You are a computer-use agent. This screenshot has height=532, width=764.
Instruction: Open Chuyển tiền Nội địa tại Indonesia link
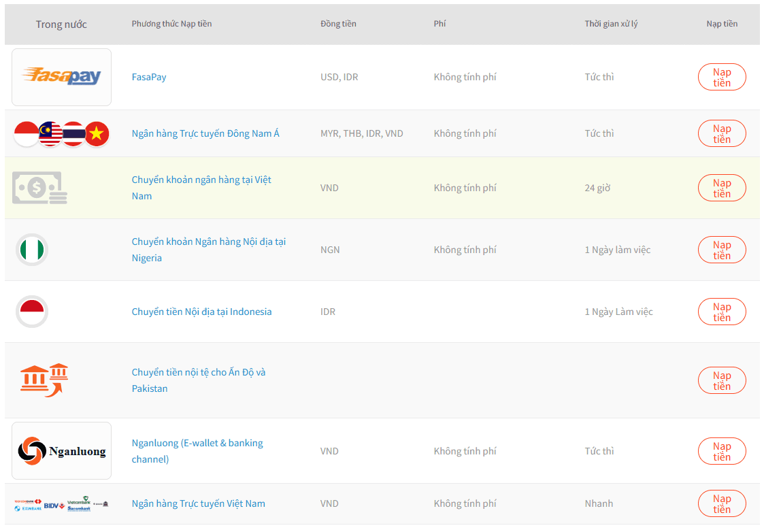[x=202, y=312]
